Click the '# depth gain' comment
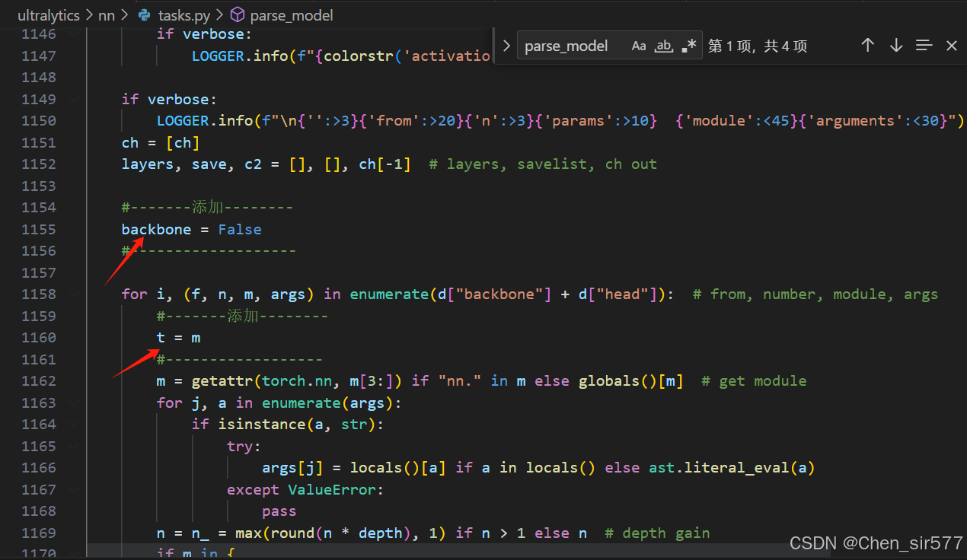967x560 pixels. point(657,533)
